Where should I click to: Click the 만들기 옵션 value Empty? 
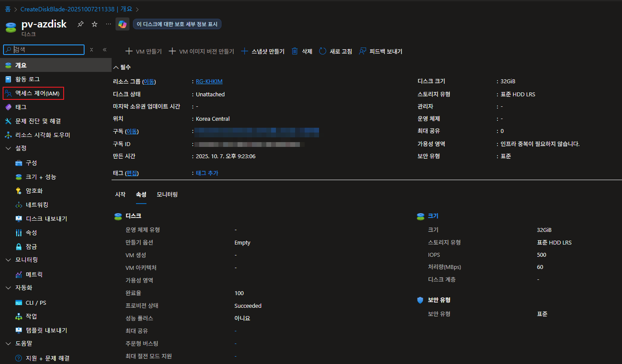pyautogui.click(x=242, y=243)
